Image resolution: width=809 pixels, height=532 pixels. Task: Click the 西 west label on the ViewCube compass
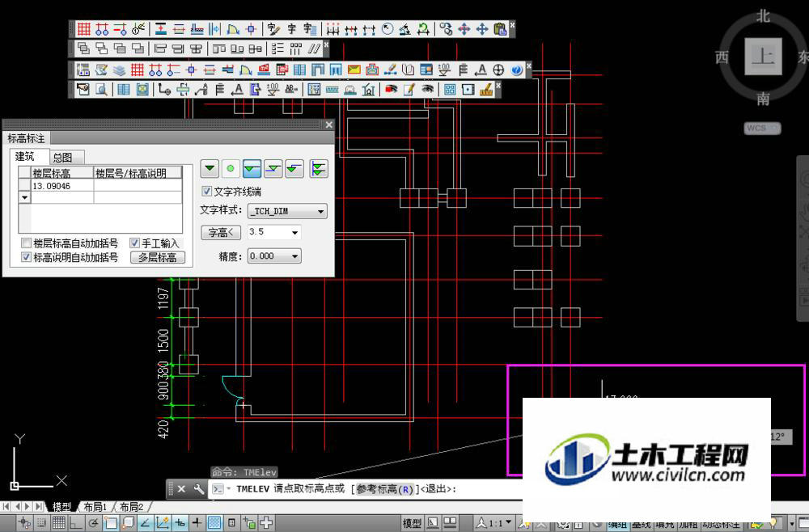[722, 57]
